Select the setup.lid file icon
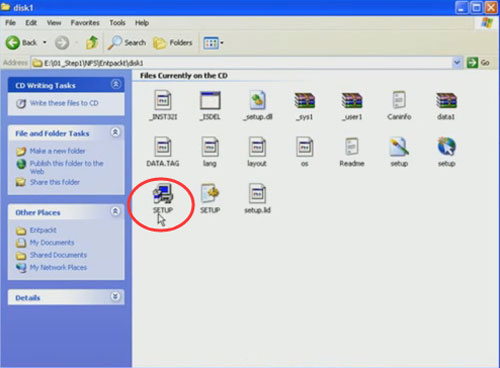The width and height of the screenshot is (500, 368). point(257,194)
